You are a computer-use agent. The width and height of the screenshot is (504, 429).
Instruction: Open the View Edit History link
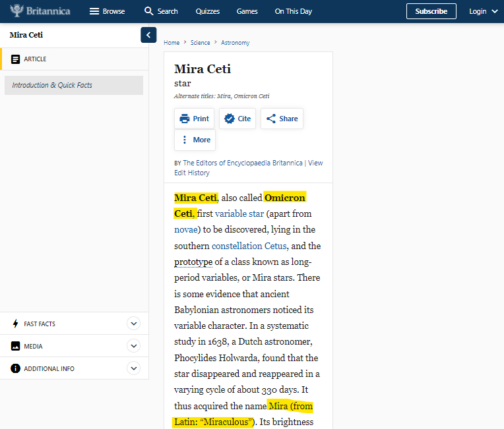coord(249,167)
